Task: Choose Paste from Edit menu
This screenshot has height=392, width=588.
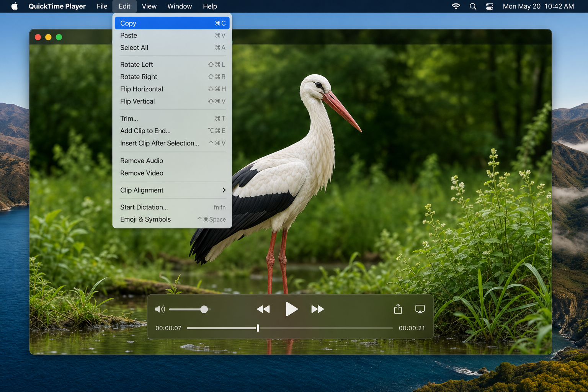Action: click(172, 35)
